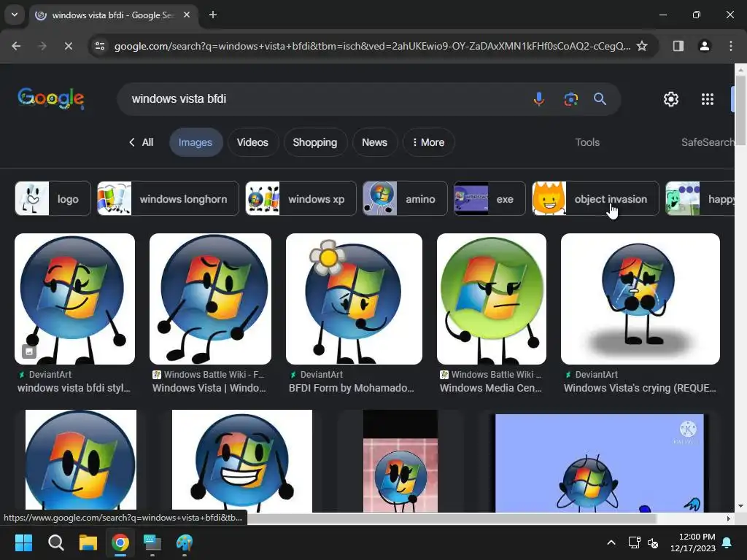
Task: Open the SafeSearch dropdown
Action: 708,142
